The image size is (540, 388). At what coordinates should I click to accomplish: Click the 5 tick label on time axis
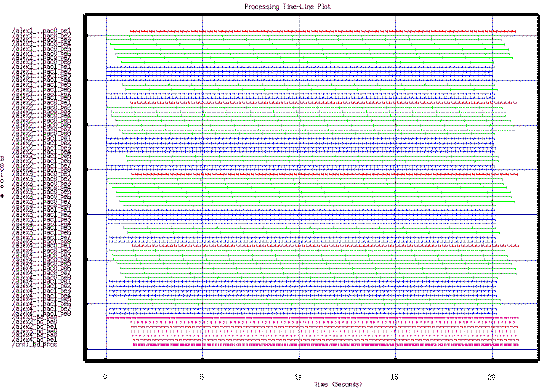(x=202, y=377)
